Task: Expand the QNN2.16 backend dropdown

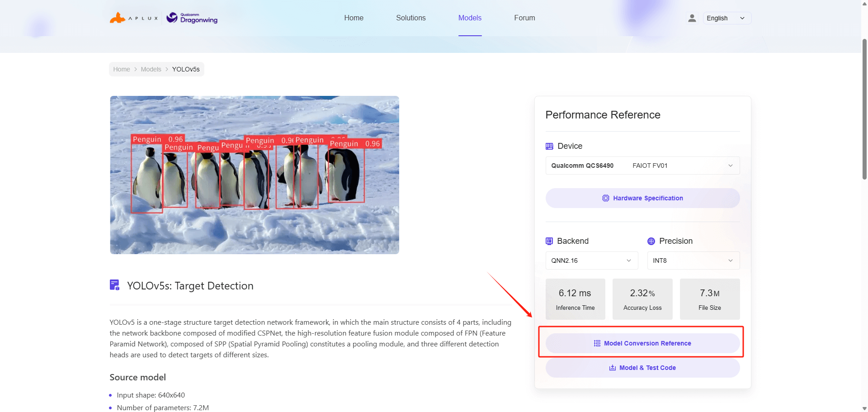Action: coord(591,260)
